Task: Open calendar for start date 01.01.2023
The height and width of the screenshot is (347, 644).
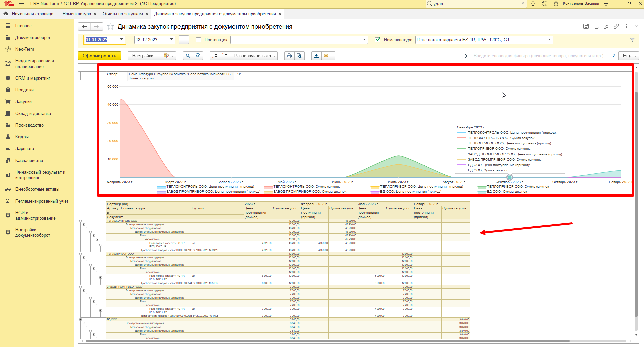Action: 122,40
